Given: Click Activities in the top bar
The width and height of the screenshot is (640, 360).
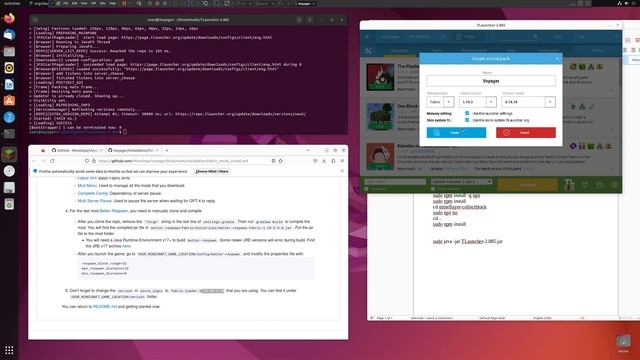Looking at the screenshot, I should pos(12,3).
